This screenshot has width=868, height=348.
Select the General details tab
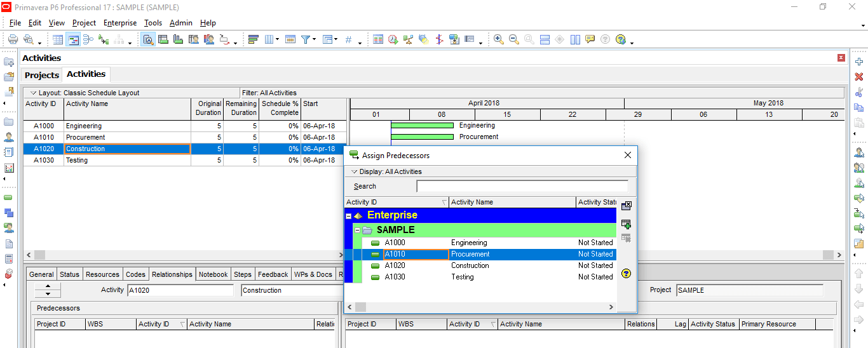pos(41,274)
